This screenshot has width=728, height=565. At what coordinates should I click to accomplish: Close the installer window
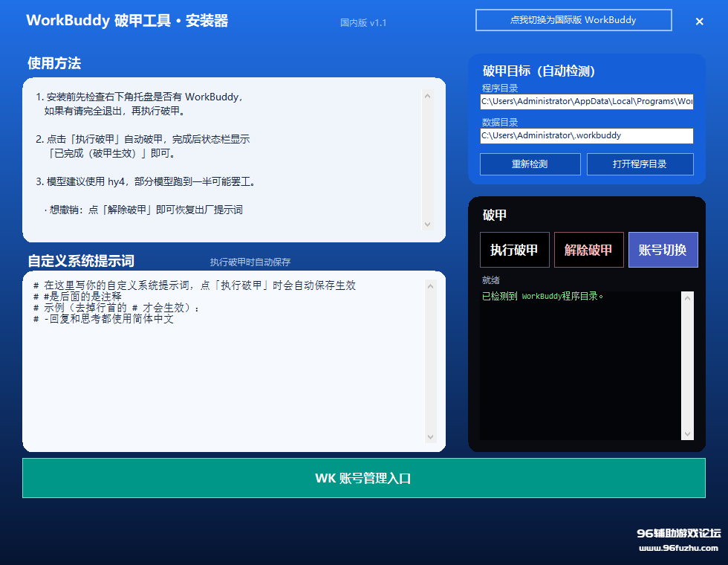[699, 22]
